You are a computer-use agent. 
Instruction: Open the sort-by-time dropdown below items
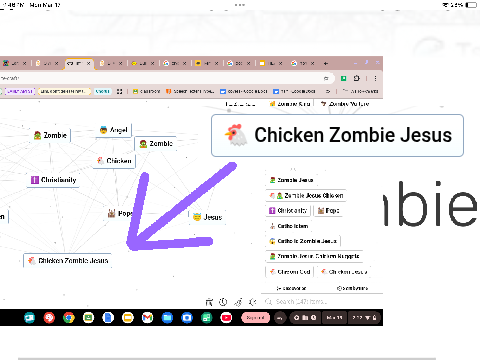coord(352,288)
